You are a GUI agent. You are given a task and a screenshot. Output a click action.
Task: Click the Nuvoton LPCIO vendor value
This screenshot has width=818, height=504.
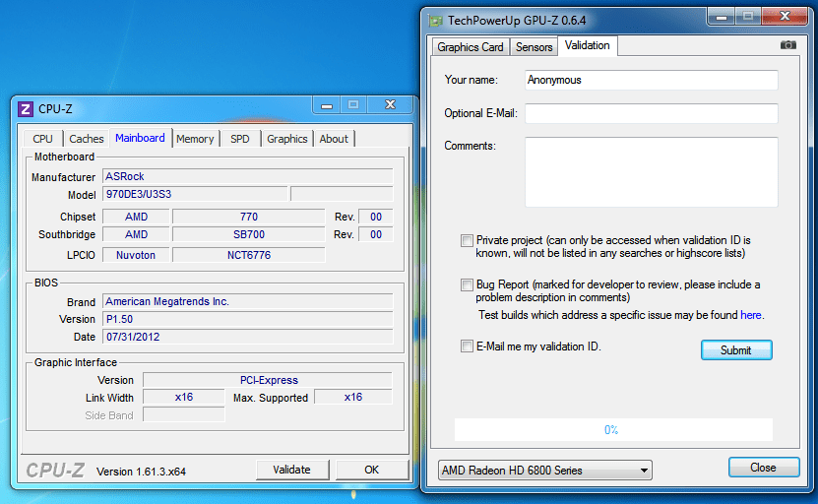[136, 255]
